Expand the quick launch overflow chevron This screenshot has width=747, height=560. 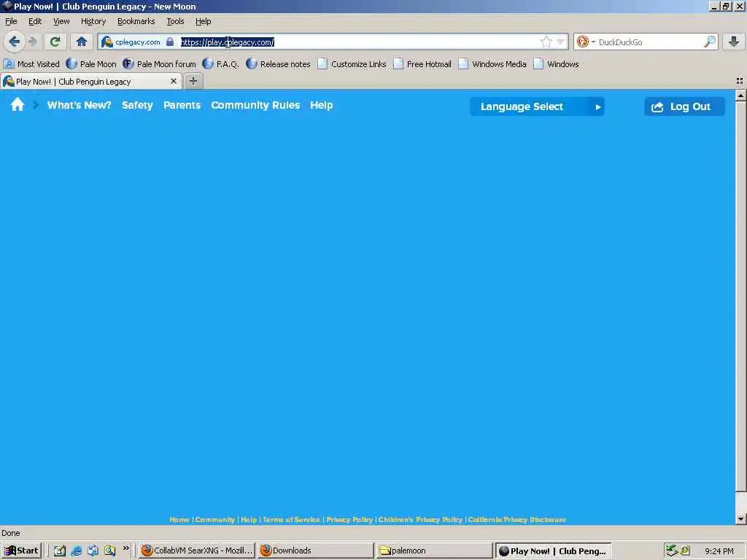point(125,548)
